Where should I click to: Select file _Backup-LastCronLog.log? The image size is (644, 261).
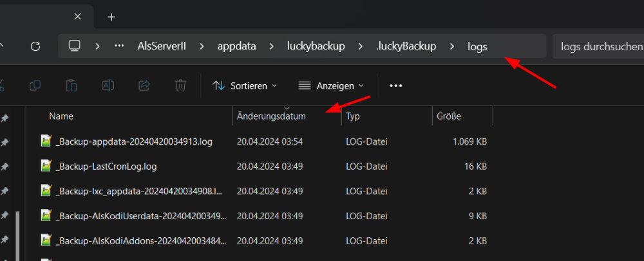(106, 166)
